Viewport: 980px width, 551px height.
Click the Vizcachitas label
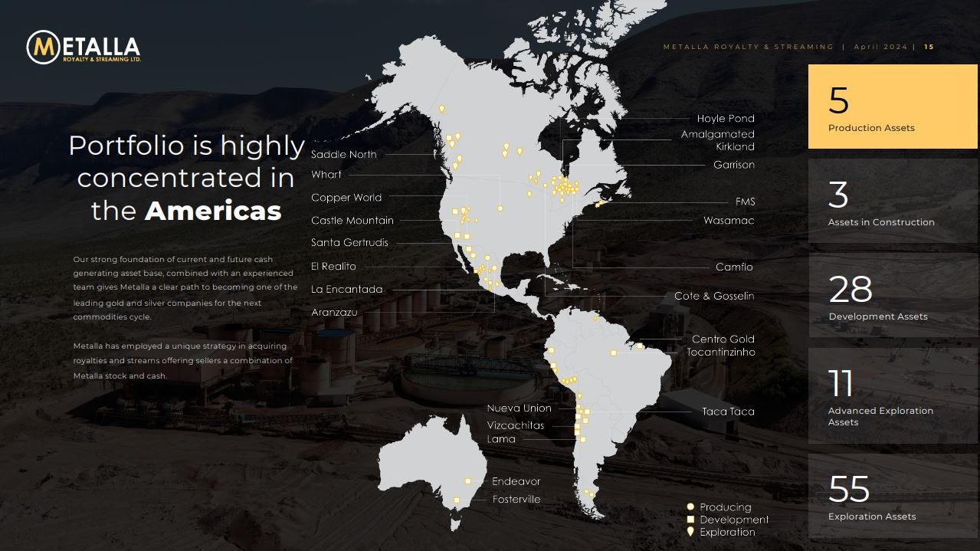pos(516,425)
